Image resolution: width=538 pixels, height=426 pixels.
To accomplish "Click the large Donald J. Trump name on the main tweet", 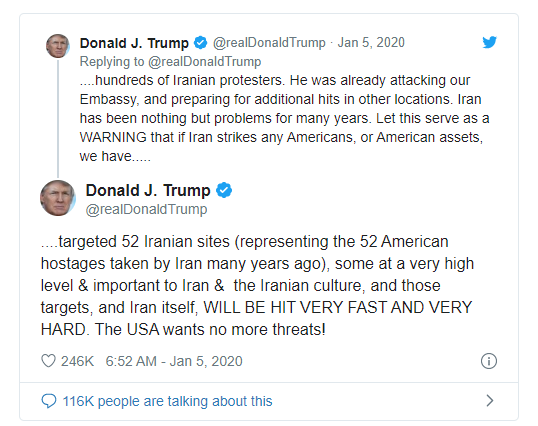I will click(148, 190).
